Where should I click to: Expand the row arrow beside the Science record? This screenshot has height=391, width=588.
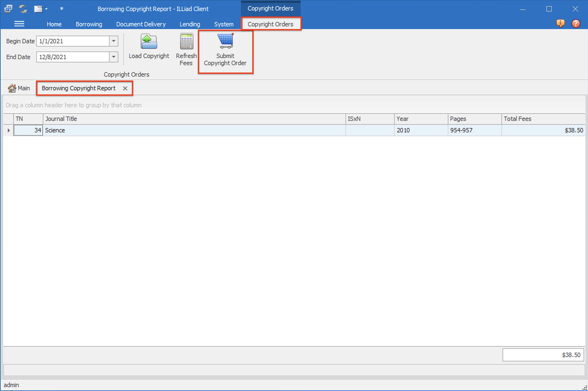(8, 130)
